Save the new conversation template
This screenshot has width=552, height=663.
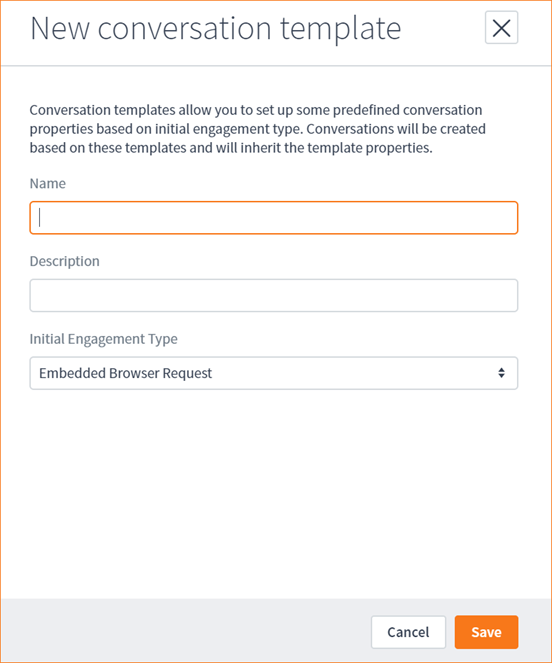click(486, 632)
